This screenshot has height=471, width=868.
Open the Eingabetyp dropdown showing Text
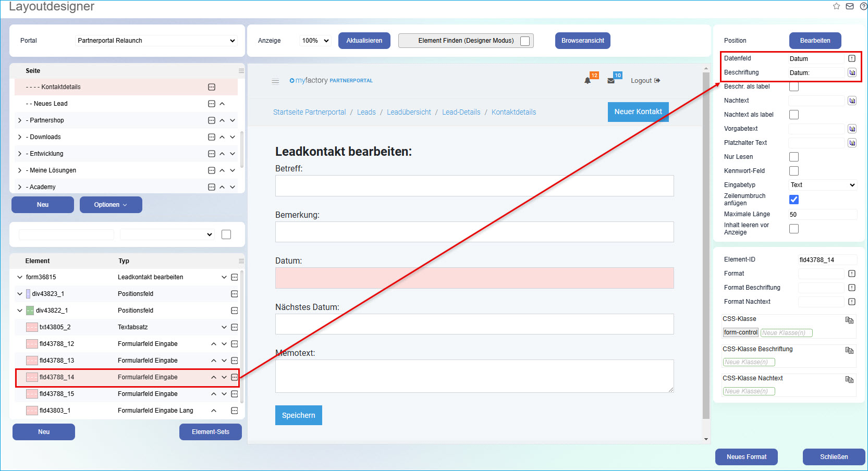(x=822, y=184)
